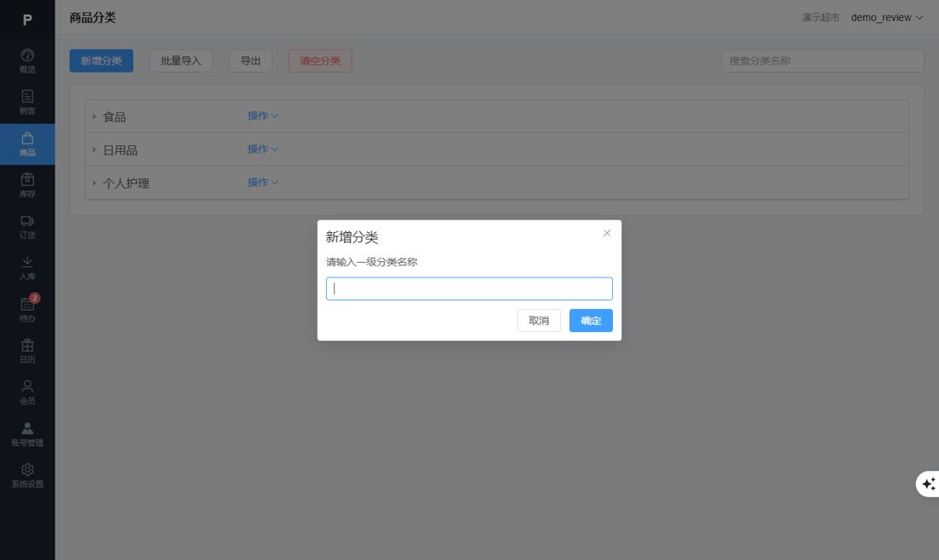
Task: Click the 演示超市 store name
Action: point(820,17)
